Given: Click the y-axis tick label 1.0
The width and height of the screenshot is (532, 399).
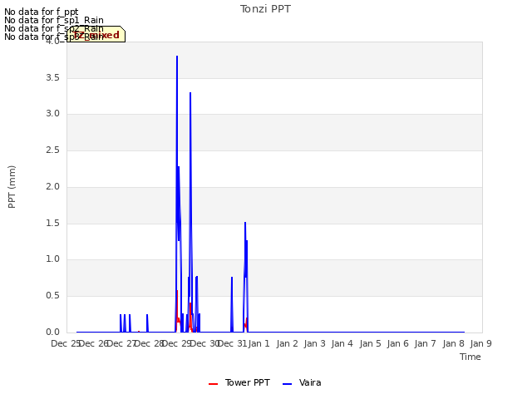Looking at the screenshot, I should [52, 259].
